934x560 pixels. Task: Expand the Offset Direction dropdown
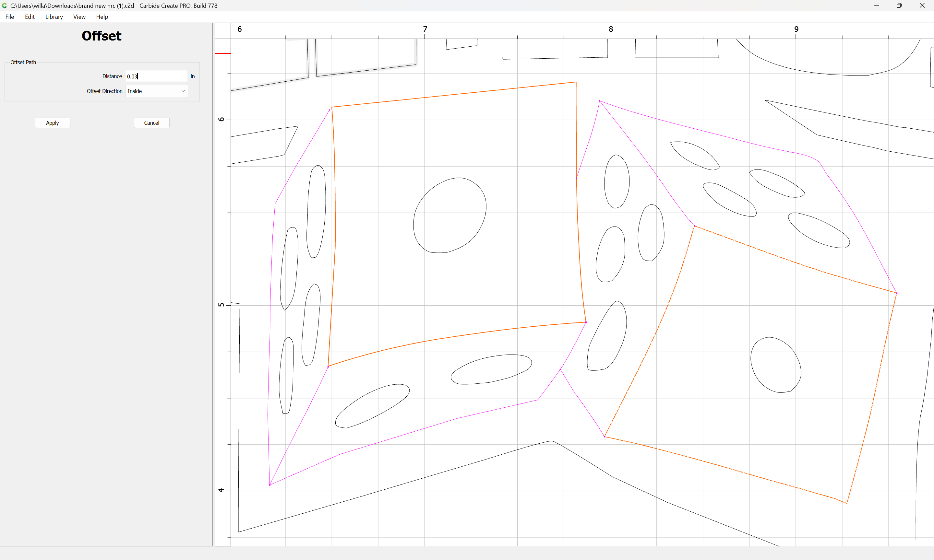click(156, 91)
